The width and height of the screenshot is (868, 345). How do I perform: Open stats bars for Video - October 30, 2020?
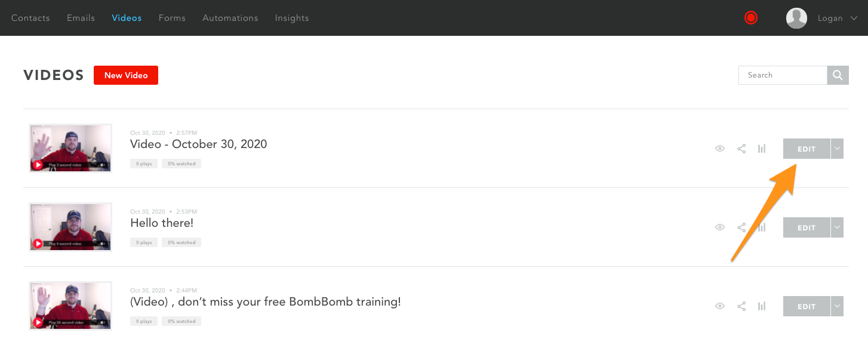coord(762,149)
